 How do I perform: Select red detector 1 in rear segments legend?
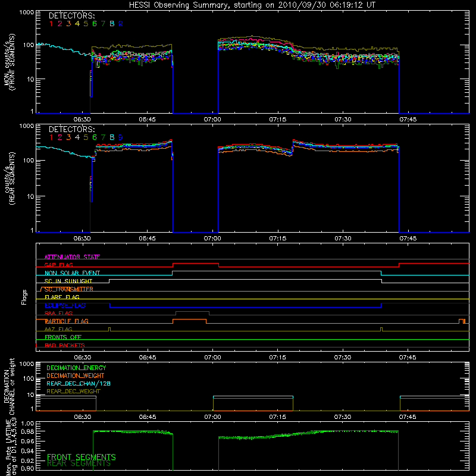coord(51,137)
